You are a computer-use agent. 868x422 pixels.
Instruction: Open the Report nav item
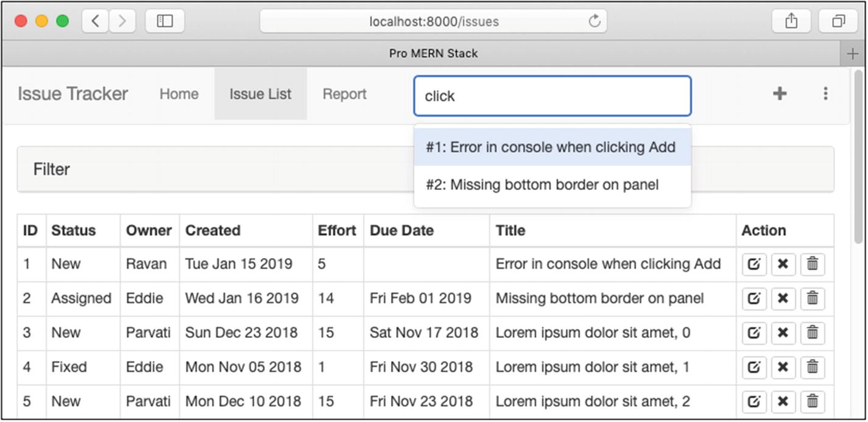(x=344, y=94)
